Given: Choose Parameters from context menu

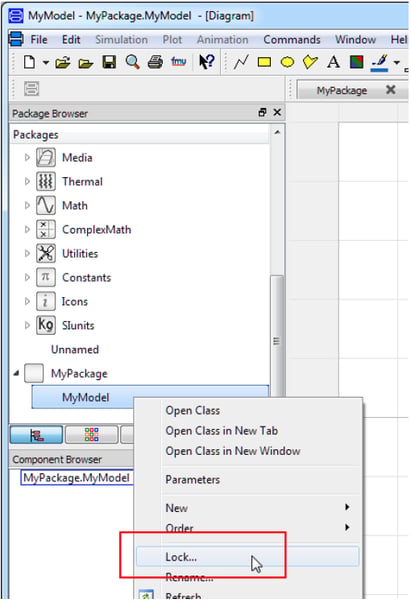Looking at the screenshot, I should tap(193, 480).
